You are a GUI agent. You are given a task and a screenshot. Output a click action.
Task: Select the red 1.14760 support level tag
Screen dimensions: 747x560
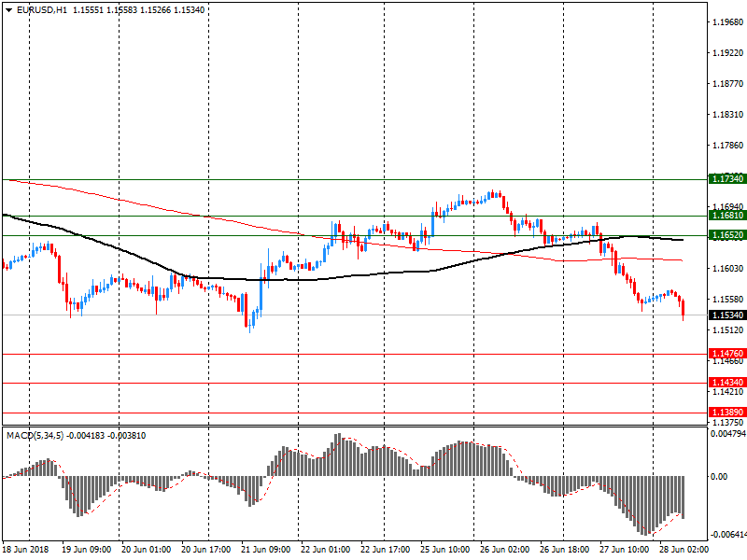coord(726,355)
